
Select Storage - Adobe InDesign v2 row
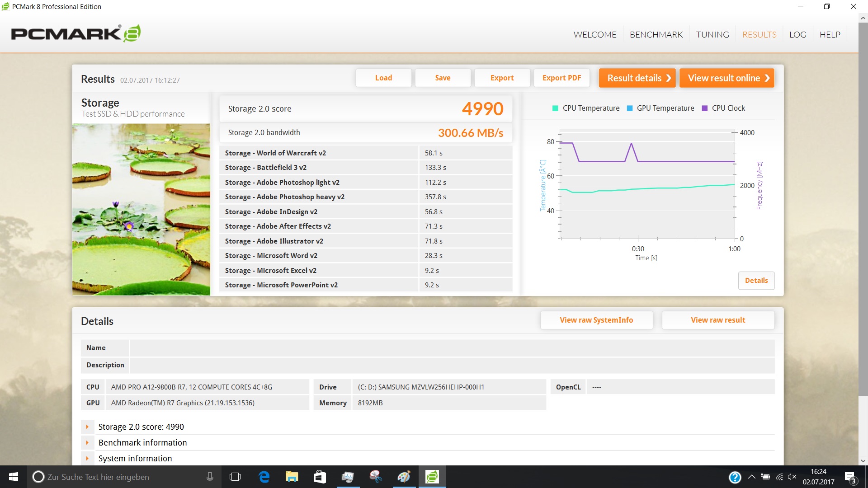[x=366, y=211]
